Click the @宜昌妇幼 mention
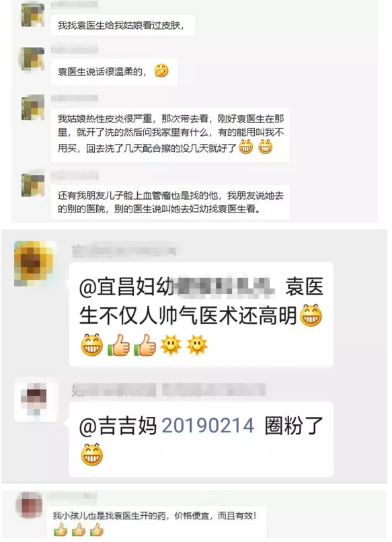The width and height of the screenshot is (392, 542). [x=126, y=287]
